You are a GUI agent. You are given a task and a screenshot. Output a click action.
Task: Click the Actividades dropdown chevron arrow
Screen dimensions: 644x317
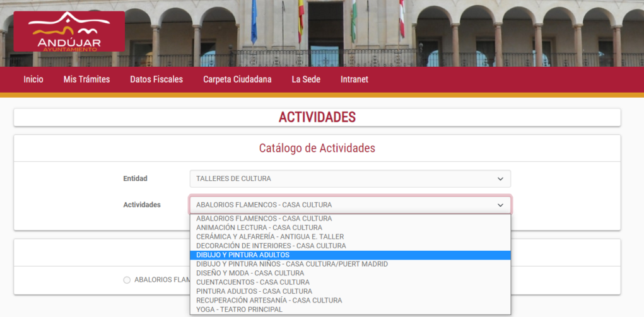coord(500,205)
